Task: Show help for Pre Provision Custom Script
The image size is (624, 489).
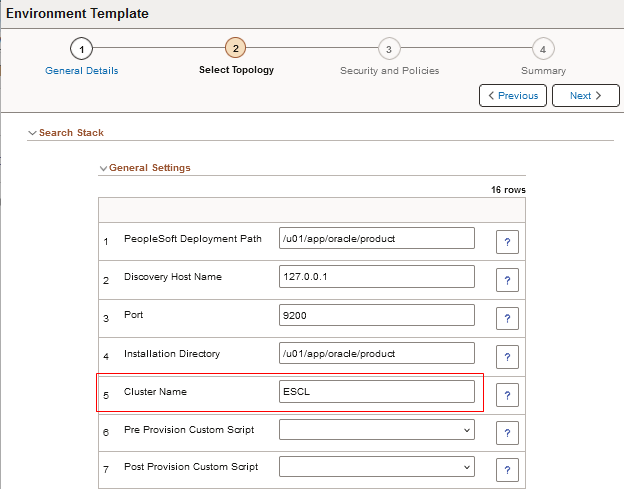Action: (x=507, y=432)
